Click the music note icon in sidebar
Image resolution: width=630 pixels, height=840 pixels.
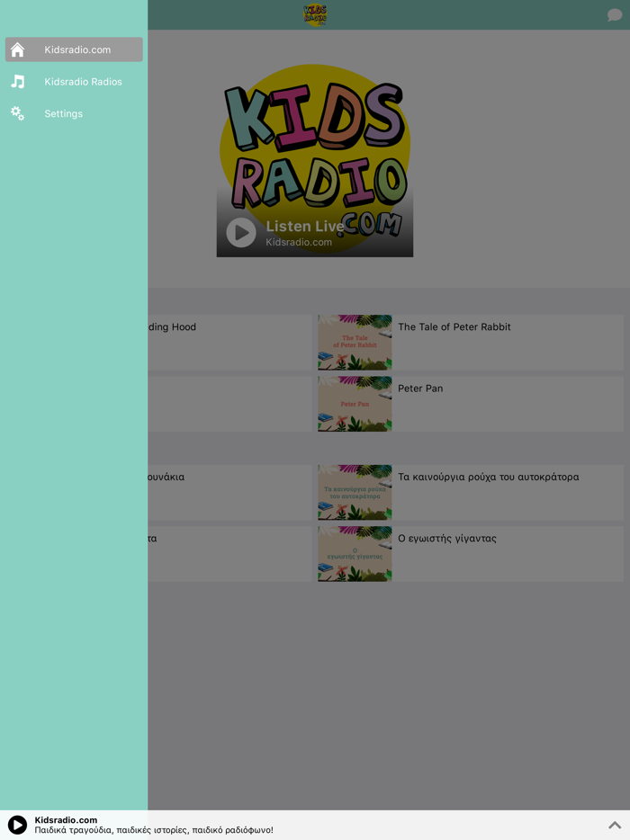tap(17, 82)
